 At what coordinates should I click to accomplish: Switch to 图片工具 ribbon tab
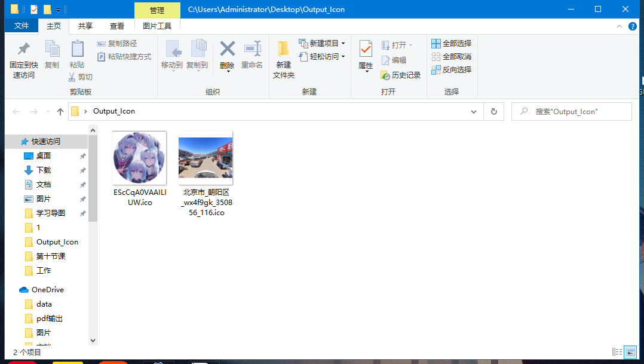click(x=157, y=26)
